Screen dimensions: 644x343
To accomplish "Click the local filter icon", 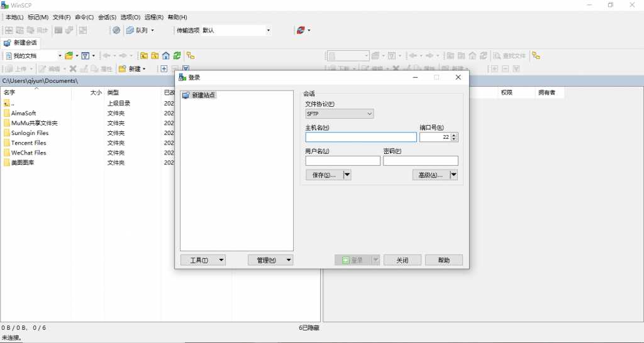I will (85, 56).
